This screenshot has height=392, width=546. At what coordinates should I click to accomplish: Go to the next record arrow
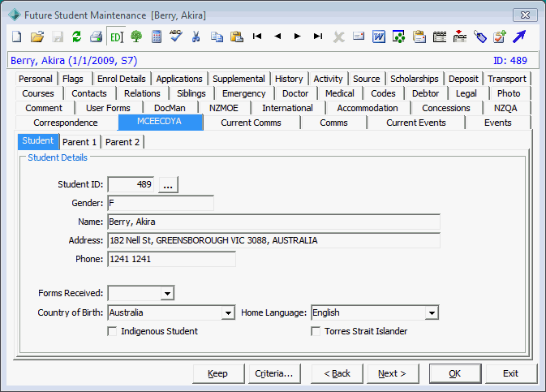[x=298, y=36]
